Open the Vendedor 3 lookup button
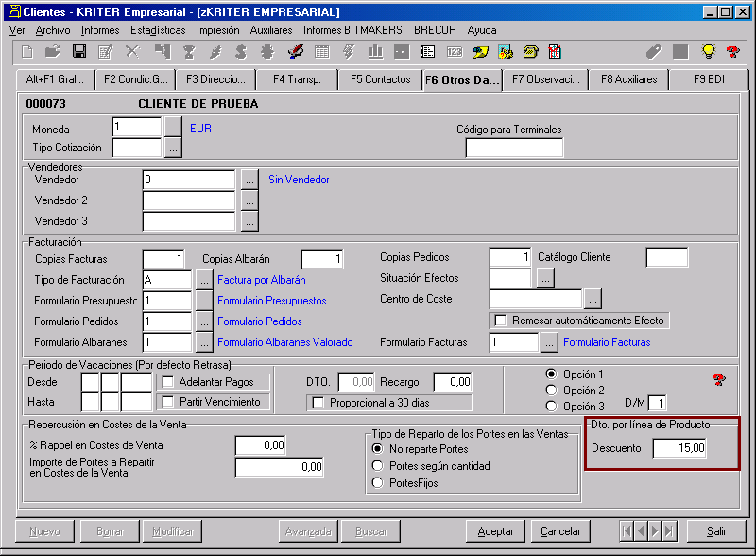This screenshot has width=756, height=556. click(249, 221)
